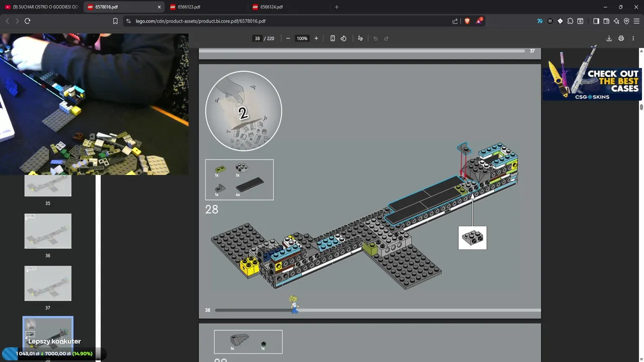644x362 pixels.
Task: Click the address bar URL
Action: (x=200, y=21)
